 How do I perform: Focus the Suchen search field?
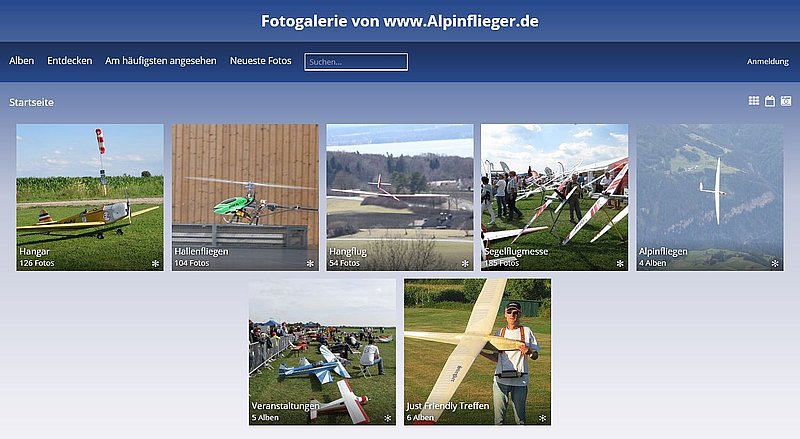point(356,62)
